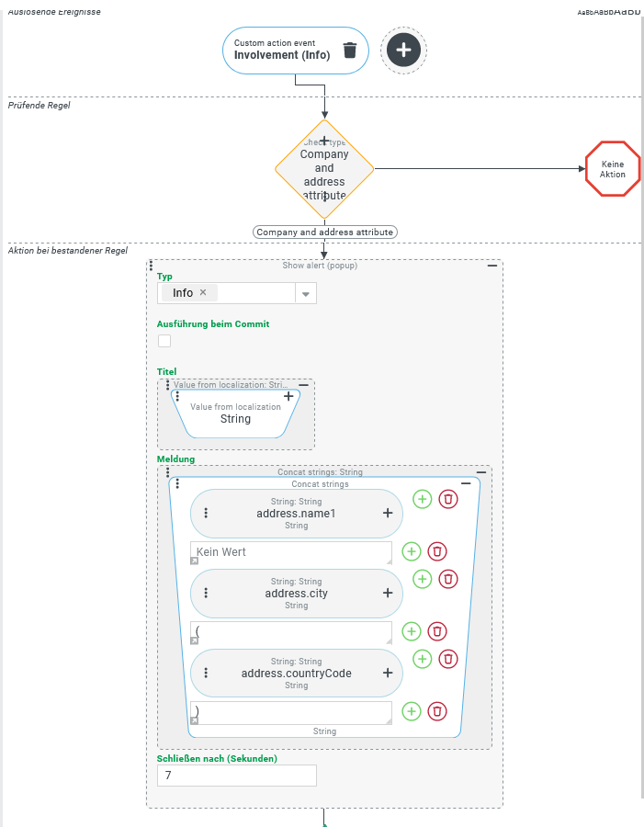
Task: Click the Typ combo box field
Action: 237,293
